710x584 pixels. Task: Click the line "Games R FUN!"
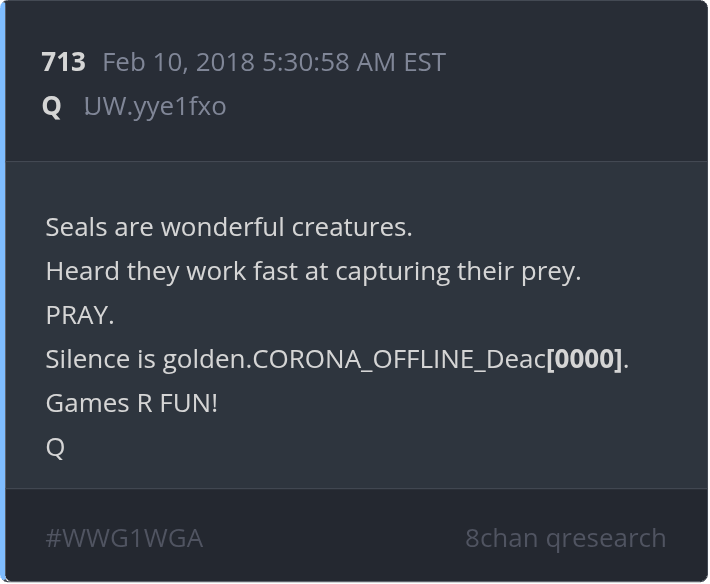pos(131,403)
